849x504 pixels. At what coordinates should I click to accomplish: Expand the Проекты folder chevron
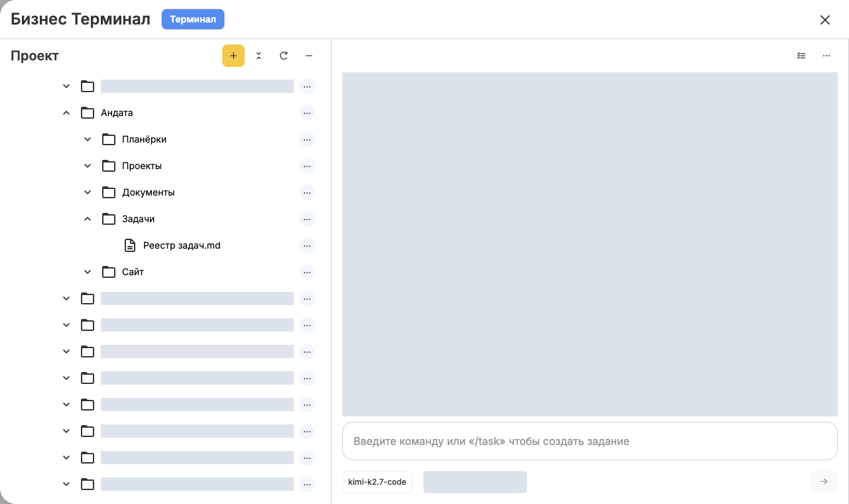pyautogui.click(x=88, y=166)
